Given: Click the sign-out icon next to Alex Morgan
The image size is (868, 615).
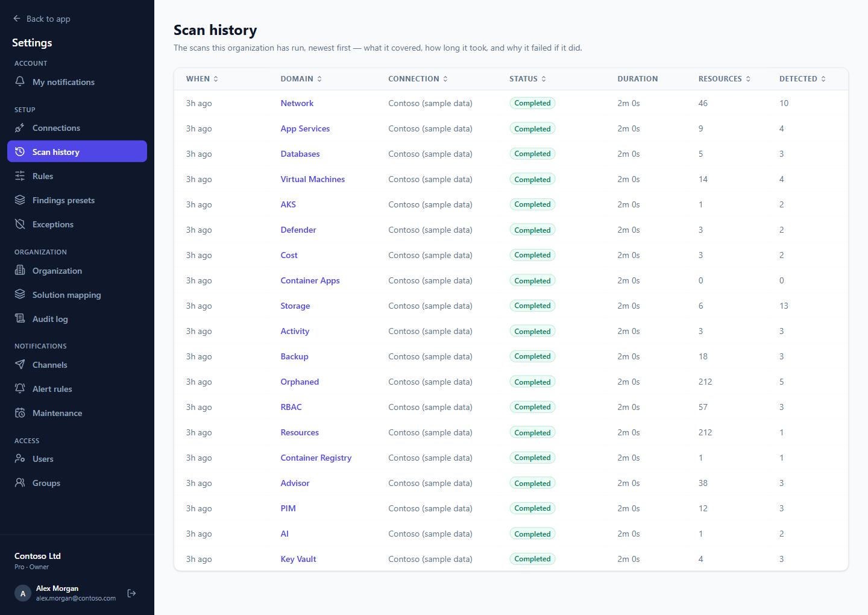Looking at the screenshot, I should [131, 593].
